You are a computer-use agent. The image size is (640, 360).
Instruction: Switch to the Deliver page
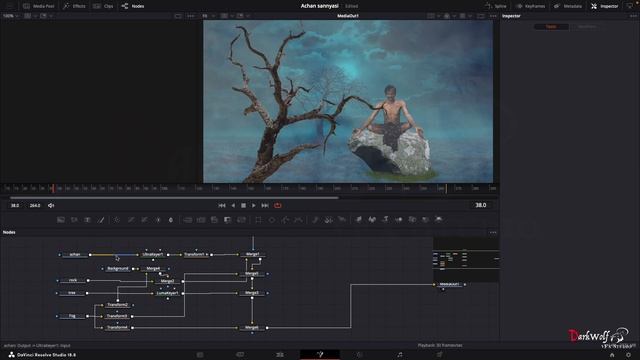(440, 355)
